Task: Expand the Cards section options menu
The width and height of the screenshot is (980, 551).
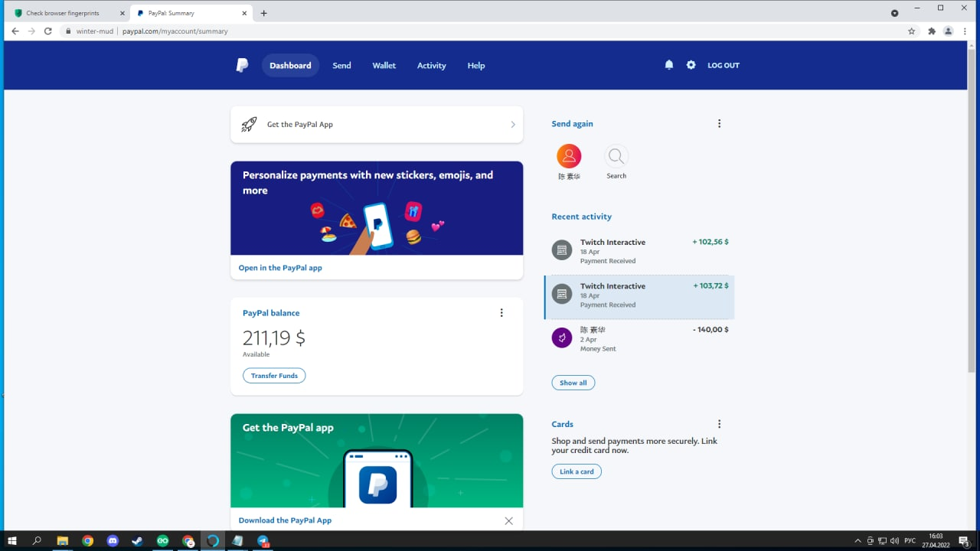Action: tap(719, 424)
